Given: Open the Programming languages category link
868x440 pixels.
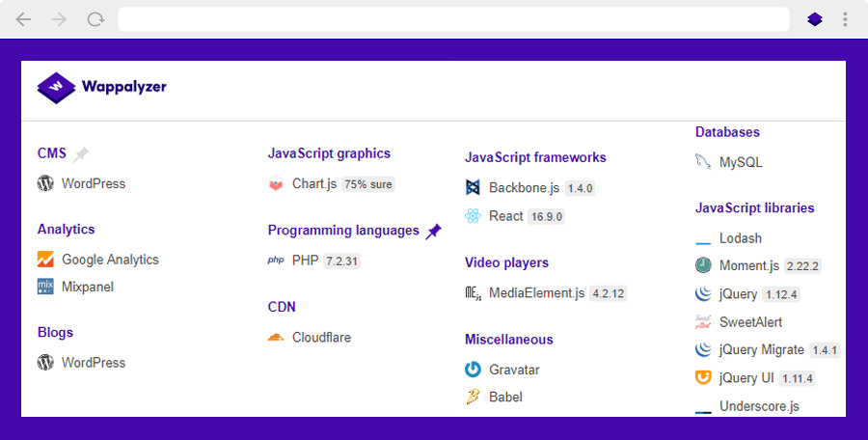Looking at the screenshot, I should click(343, 230).
